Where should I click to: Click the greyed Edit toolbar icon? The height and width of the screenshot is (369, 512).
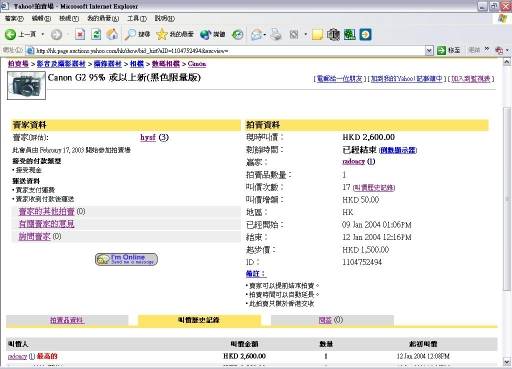click(x=294, y=34)
